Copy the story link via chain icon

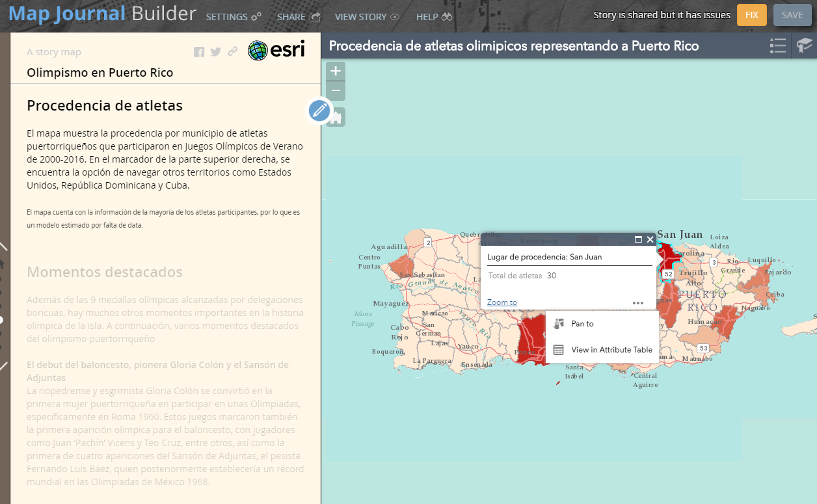(232, 52)
